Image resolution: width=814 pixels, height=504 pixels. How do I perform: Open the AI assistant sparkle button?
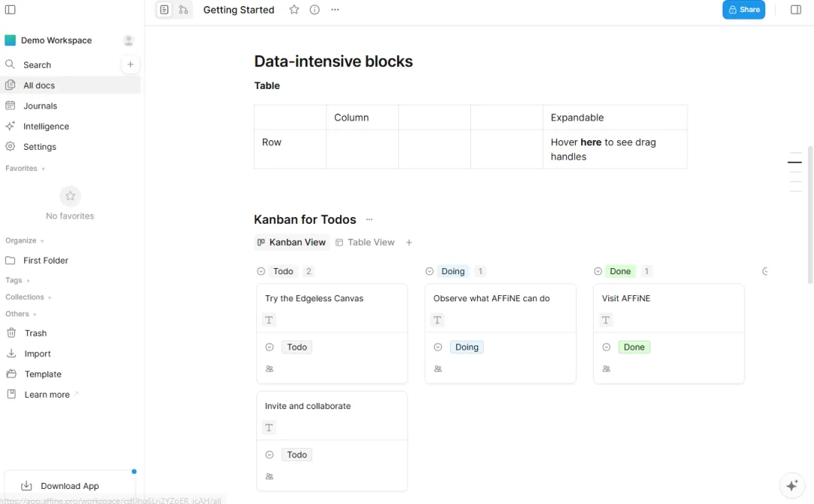(x=791, y=485)
